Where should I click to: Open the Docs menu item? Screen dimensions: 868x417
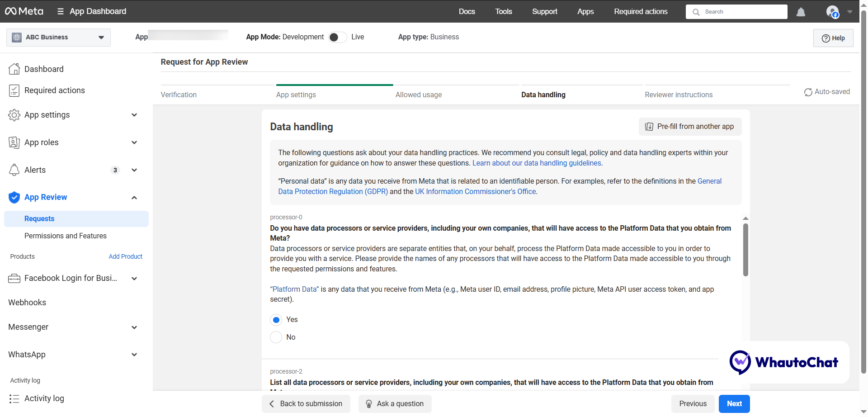point(467,12)
